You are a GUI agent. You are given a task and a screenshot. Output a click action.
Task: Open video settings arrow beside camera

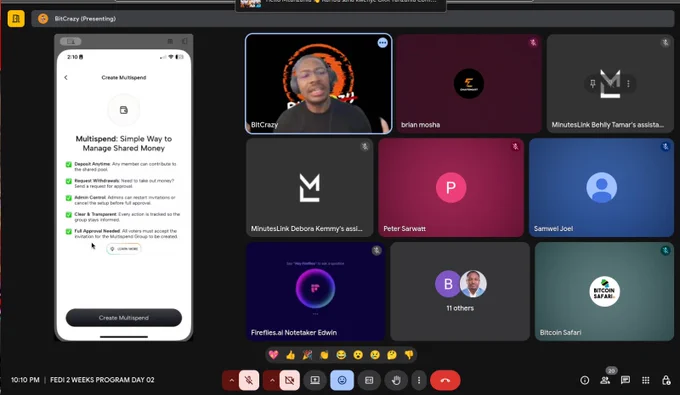(x=271, y=380)
